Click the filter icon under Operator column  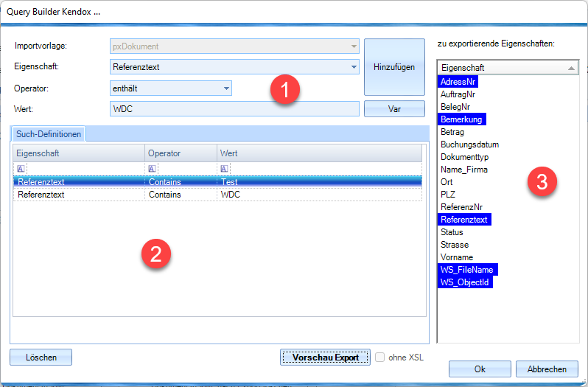pyautogui.click(x=153, y=169)
